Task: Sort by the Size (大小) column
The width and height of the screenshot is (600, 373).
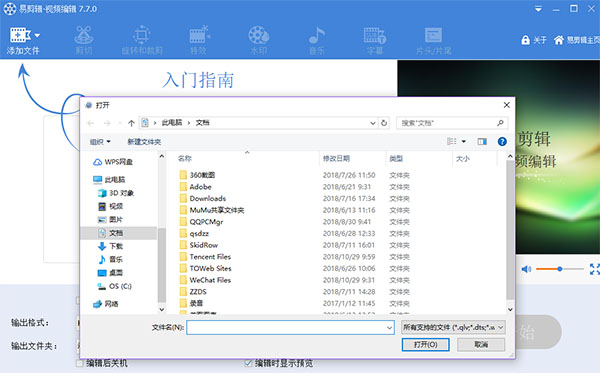Action: (463, 158)
